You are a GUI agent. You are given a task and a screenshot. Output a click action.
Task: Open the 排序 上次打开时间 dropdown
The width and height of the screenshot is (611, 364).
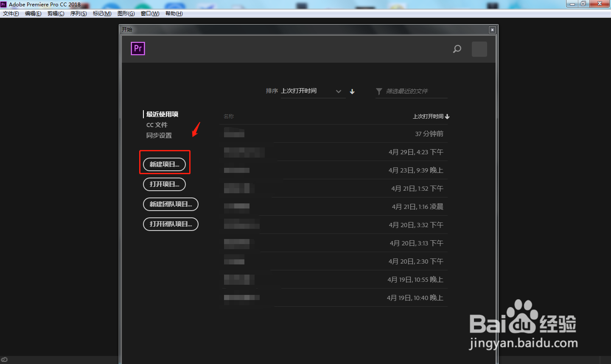[313, 91]
